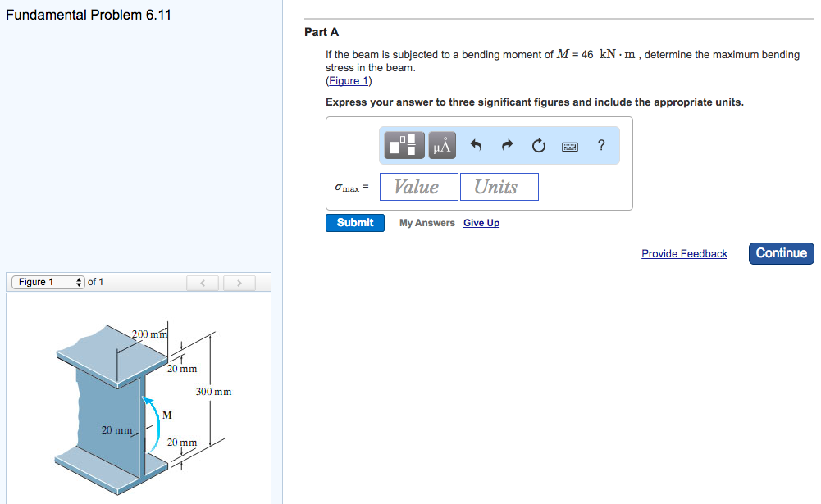This screenshot has width=821, height=504.
Task: Open the Greek symbols µÅ tool
Action: click(x=442, y=145)
